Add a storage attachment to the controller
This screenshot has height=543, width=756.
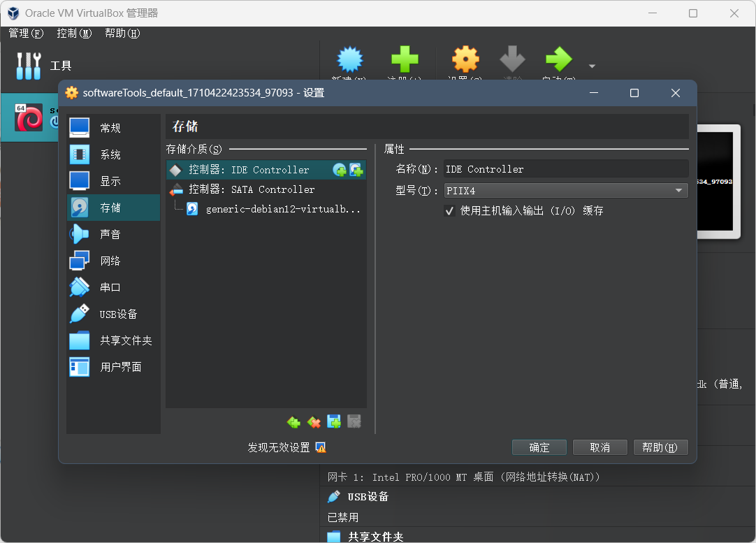point(333,421)
